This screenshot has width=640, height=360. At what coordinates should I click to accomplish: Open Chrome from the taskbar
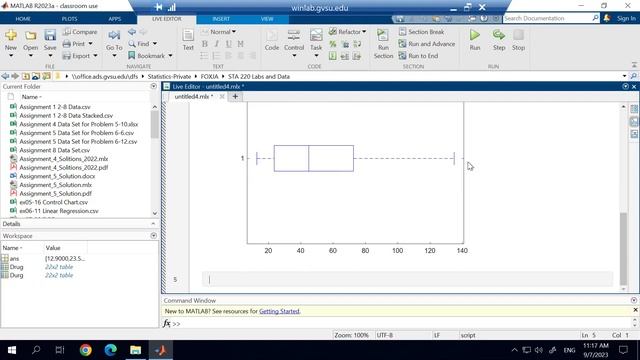pyautogui.click(x=86, y=350)
